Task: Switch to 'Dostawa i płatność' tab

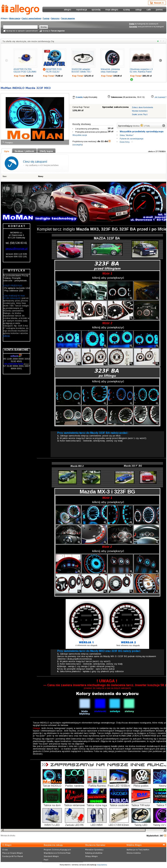Action: point(24,151)
